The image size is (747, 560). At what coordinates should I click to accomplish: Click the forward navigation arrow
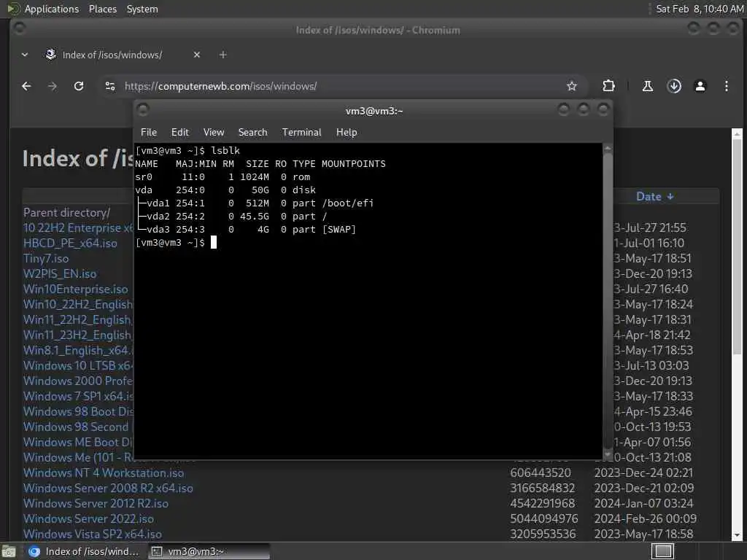pyautogui.click(x=53, y=86)
